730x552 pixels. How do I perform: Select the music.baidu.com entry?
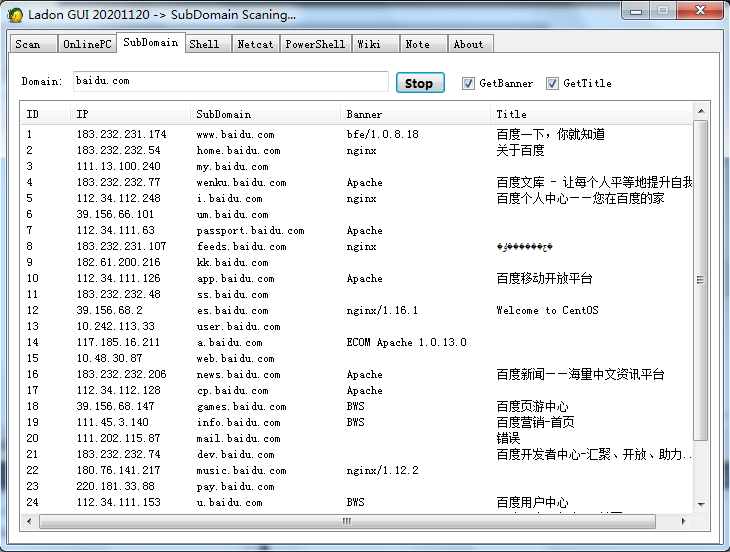(x=357, y=470)
